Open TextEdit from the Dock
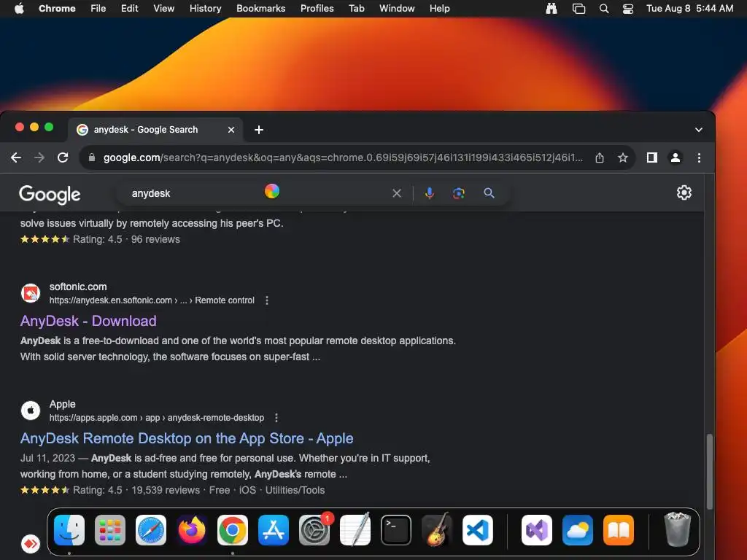This screenshot has width=747, height=560. 355,530
